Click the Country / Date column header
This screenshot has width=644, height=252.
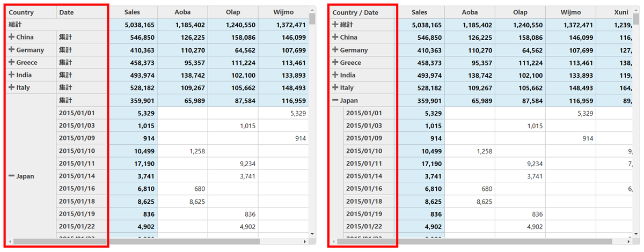[x=363, y=12]
